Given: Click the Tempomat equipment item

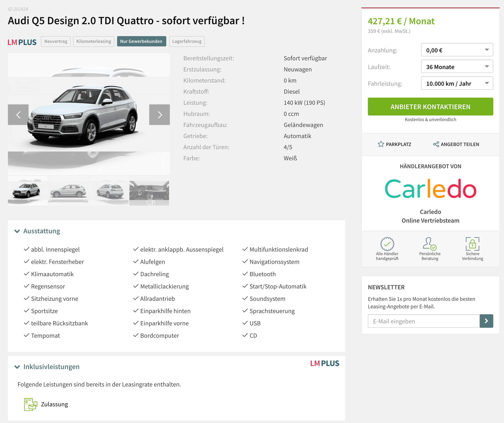Looking at the screenshot, I should [45, 336].
